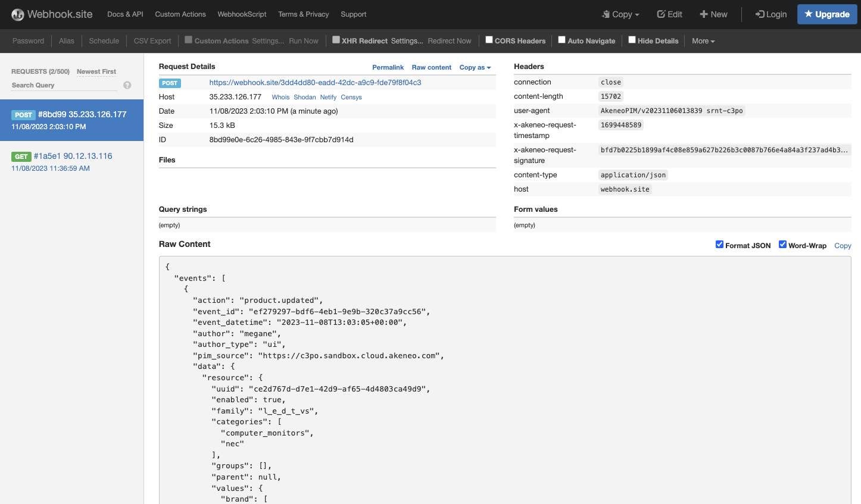Open WebhookScript page
Screen dimensions: 861x504
pos(242,14)
